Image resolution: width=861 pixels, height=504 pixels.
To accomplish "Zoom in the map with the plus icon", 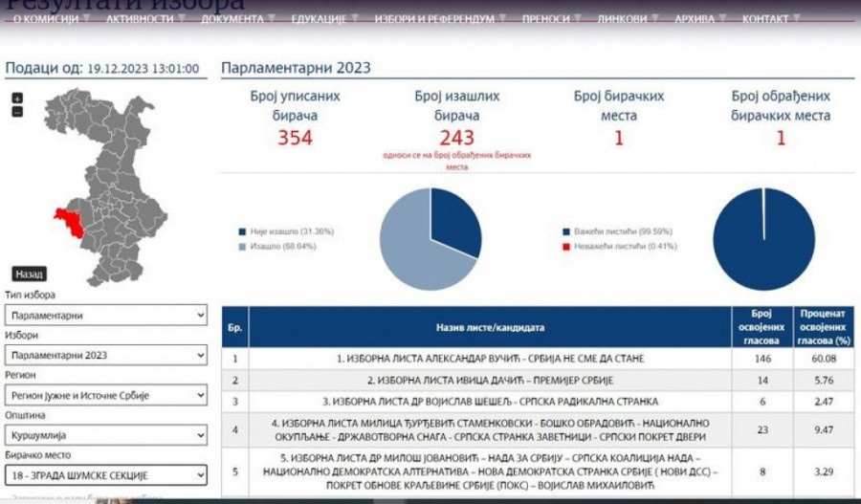I will [17, 99].
